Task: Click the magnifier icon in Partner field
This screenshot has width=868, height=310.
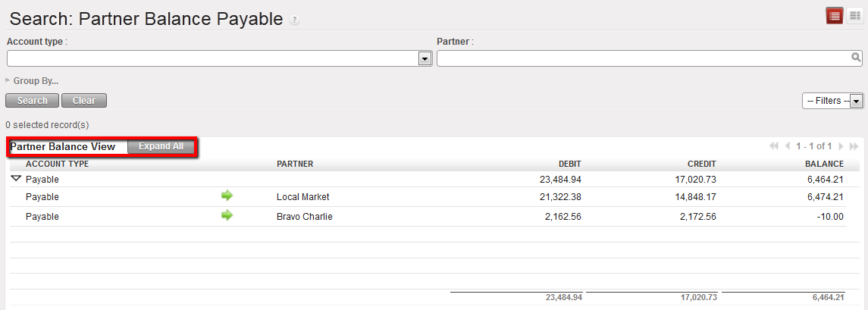Action: [856, 58]
